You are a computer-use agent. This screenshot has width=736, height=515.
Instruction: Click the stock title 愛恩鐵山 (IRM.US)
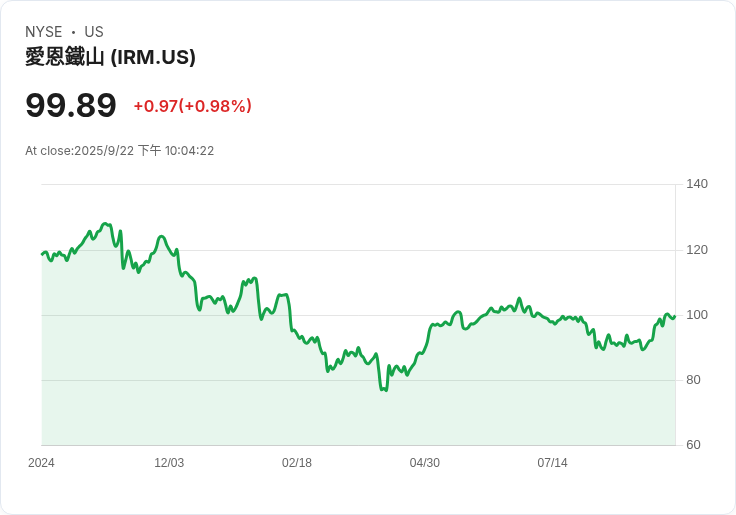110,57
